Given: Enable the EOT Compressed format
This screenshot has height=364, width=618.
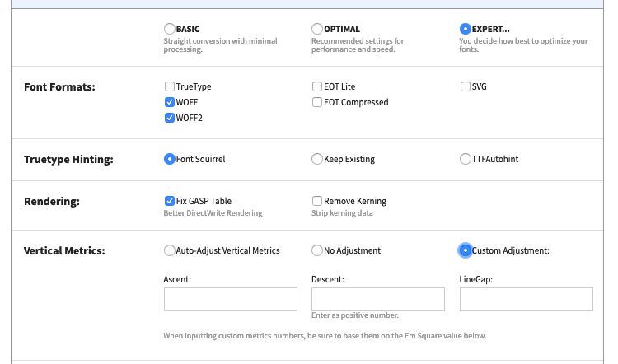Looking at the screenshot, I should [317, 102].
